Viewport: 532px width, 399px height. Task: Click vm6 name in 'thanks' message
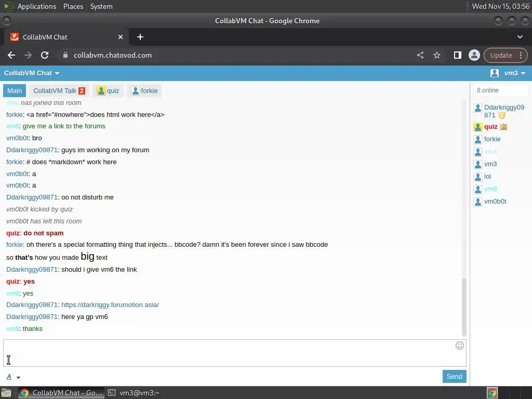[x=12, y=329]
